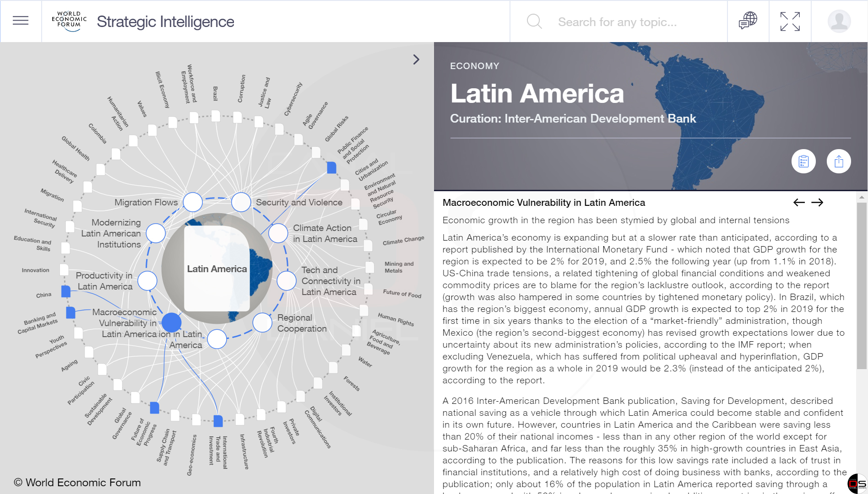Viewport: 868px width, 494px height.
Task: Select Climate Action in Latin America node
Action: [278, 233]
